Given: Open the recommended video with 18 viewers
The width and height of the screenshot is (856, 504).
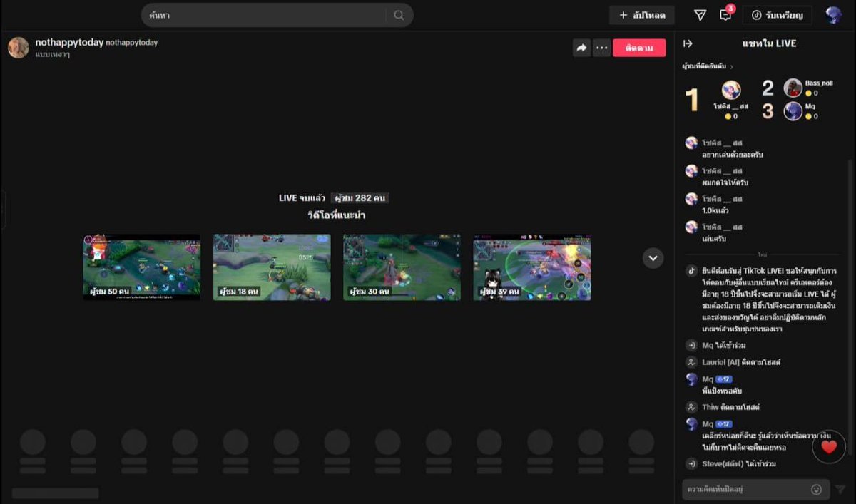Looking at the screenshot, I should tap(272, 267).
